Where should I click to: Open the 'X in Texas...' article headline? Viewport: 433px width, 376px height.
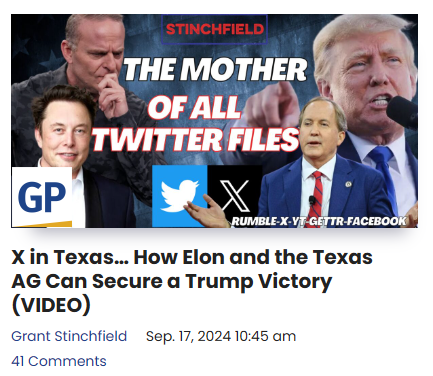(x=192, y=281)
